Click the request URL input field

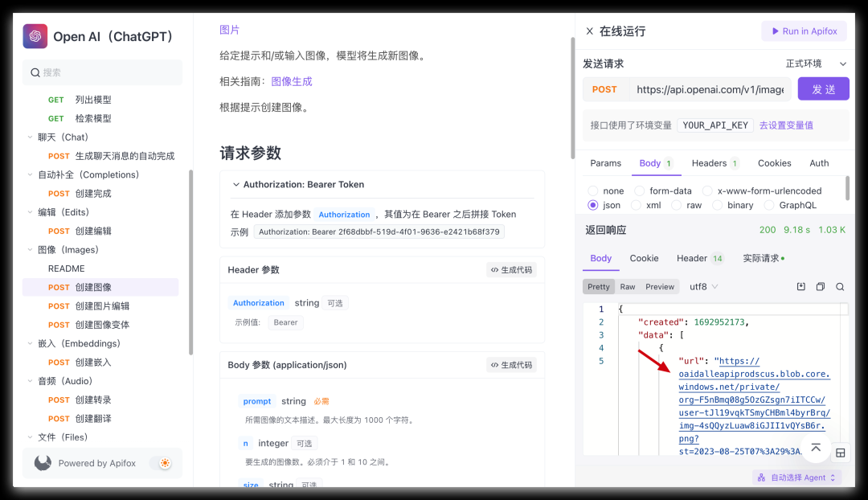(710, 89)
